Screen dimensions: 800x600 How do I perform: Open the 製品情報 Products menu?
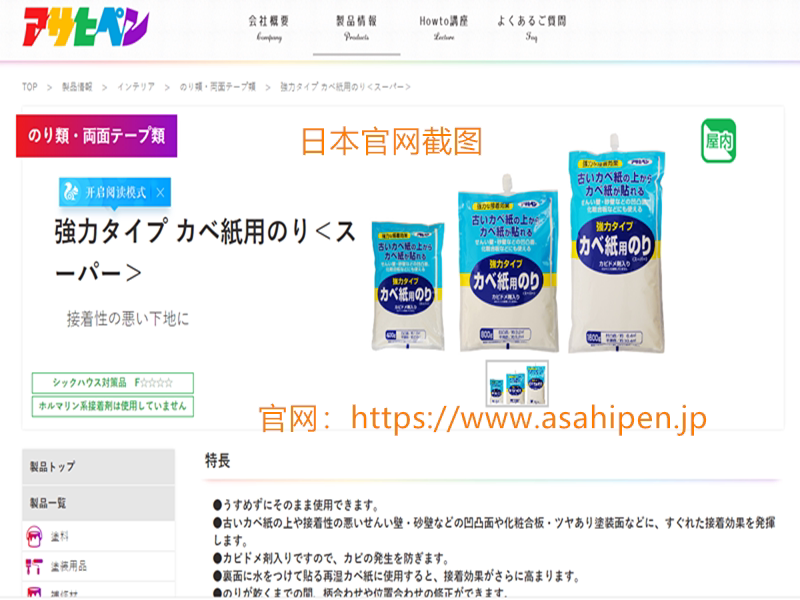point(356,28)
